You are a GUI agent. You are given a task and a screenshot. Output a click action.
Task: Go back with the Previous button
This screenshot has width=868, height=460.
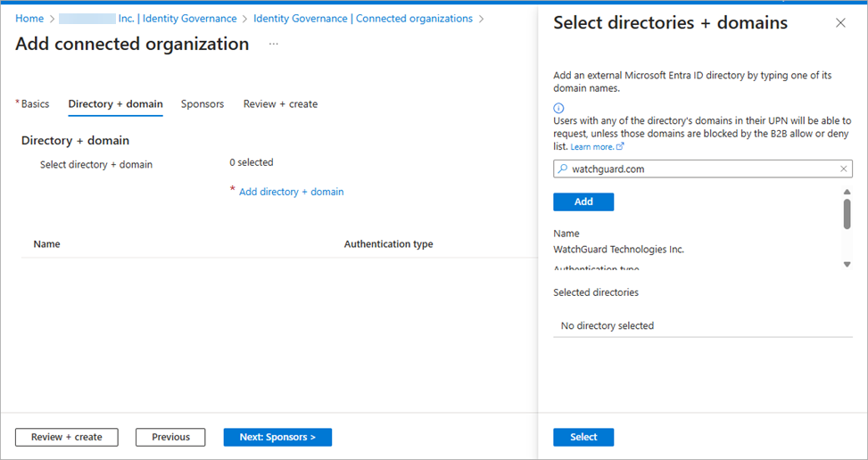[x=170, y=437]
